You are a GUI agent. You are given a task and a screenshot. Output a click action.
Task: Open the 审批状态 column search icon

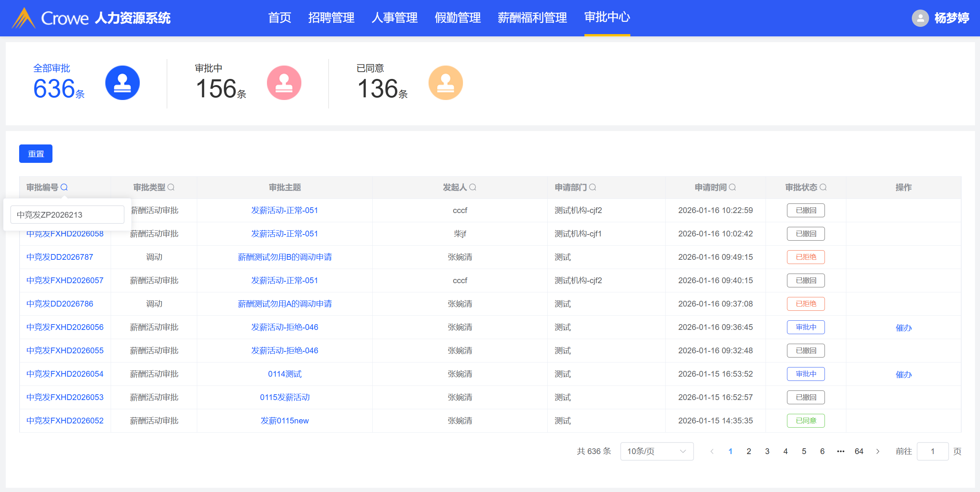coord(823,187)
